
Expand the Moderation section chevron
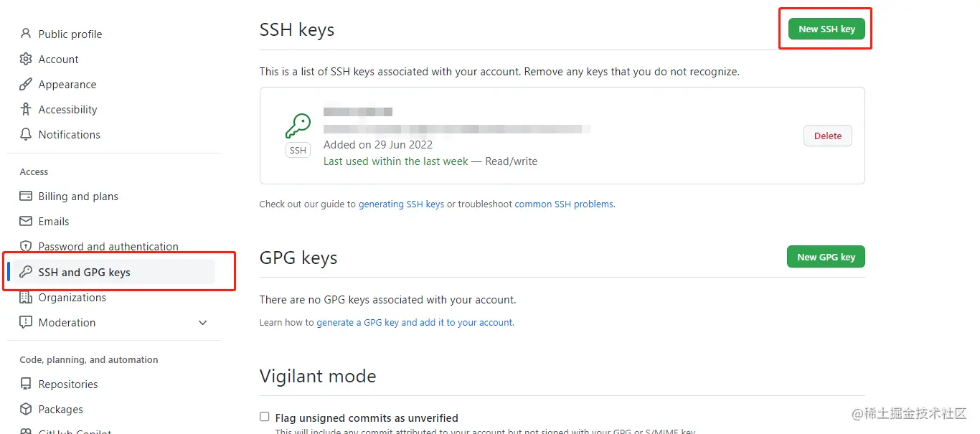[x=202, y=323]
